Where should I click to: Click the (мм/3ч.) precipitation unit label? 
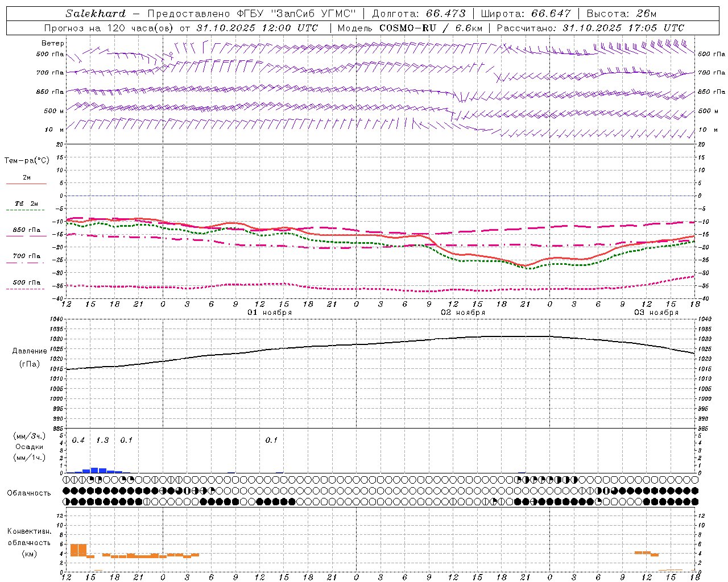point(29,436)
